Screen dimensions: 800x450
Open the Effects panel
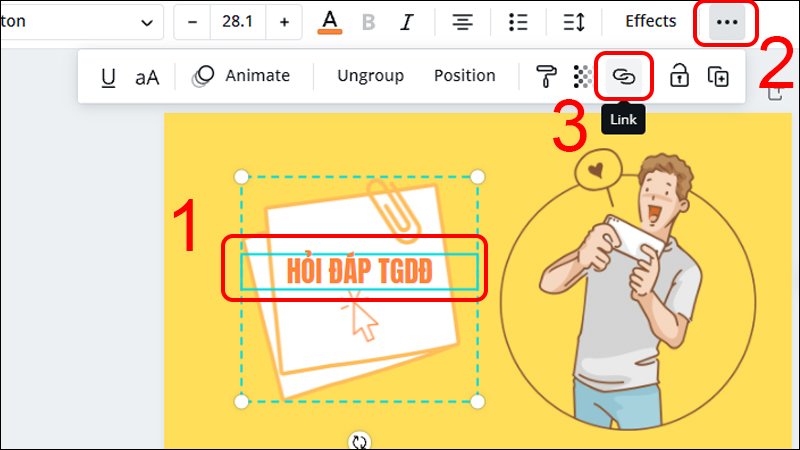(650, 21)
